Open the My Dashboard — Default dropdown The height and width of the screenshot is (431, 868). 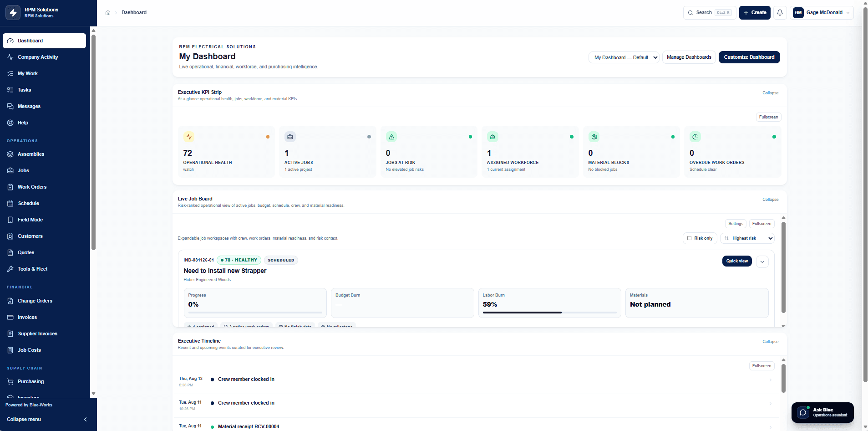(624, 57)
